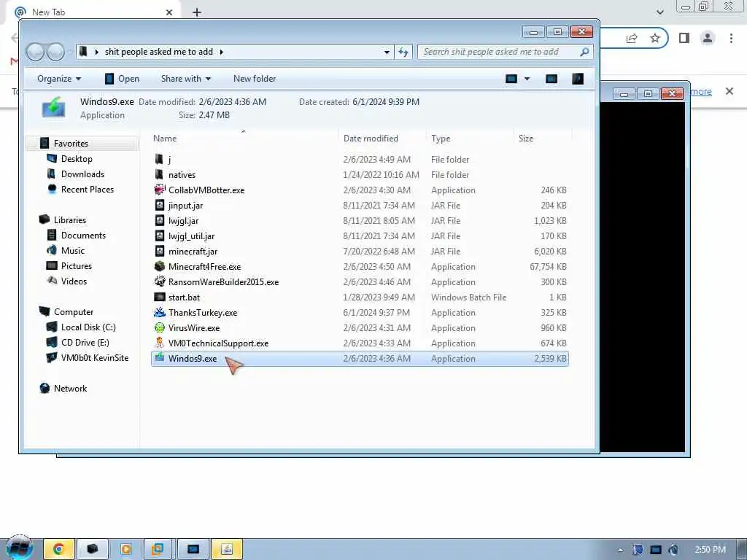The width and height of the screenshot is (747, 560).
Task: Toggle the preview pane button
Action: tap(551, 79)
